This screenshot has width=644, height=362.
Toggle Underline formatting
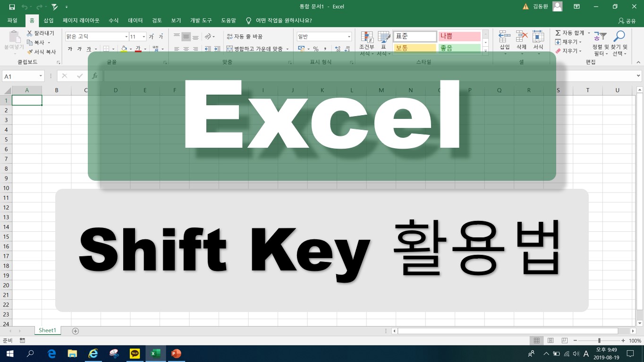[x=89, y=49]
